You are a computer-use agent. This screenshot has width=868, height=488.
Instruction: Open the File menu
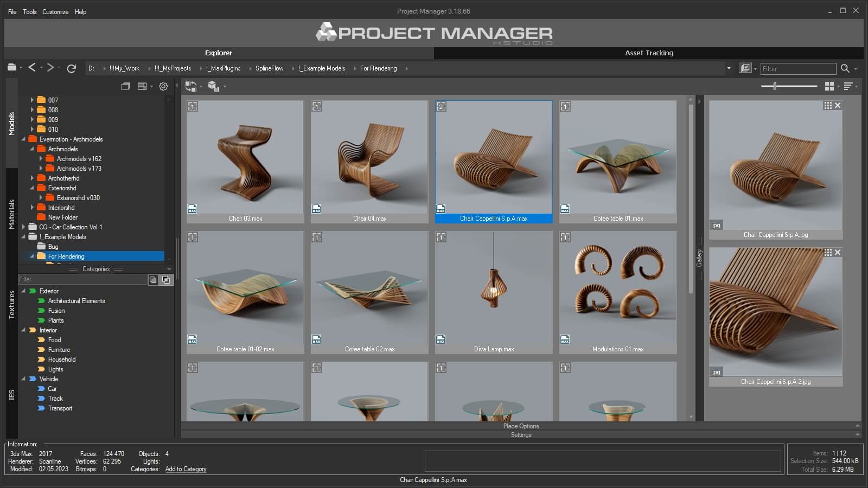pos(12,11)
